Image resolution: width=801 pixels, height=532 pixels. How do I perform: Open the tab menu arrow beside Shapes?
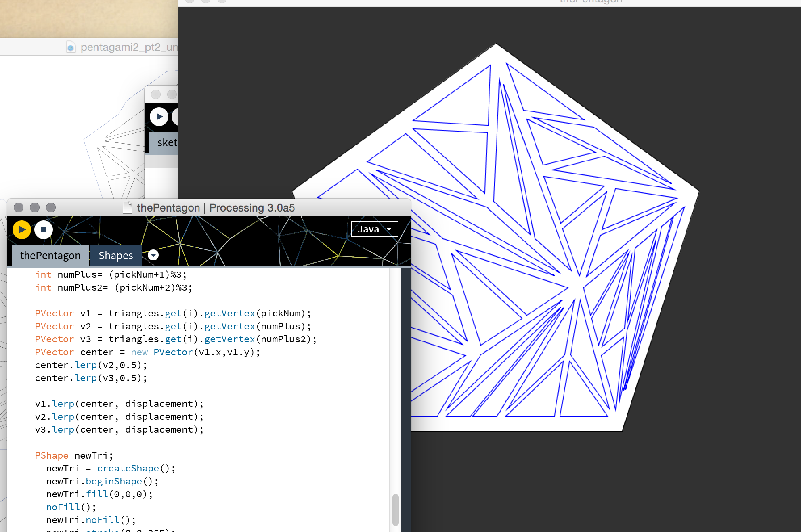[153, 255]
